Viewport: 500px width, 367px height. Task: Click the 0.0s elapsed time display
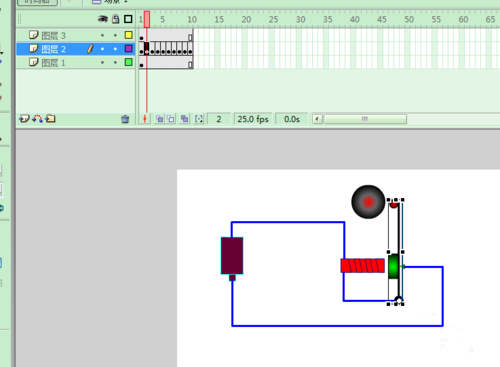[x=292, y=119]
